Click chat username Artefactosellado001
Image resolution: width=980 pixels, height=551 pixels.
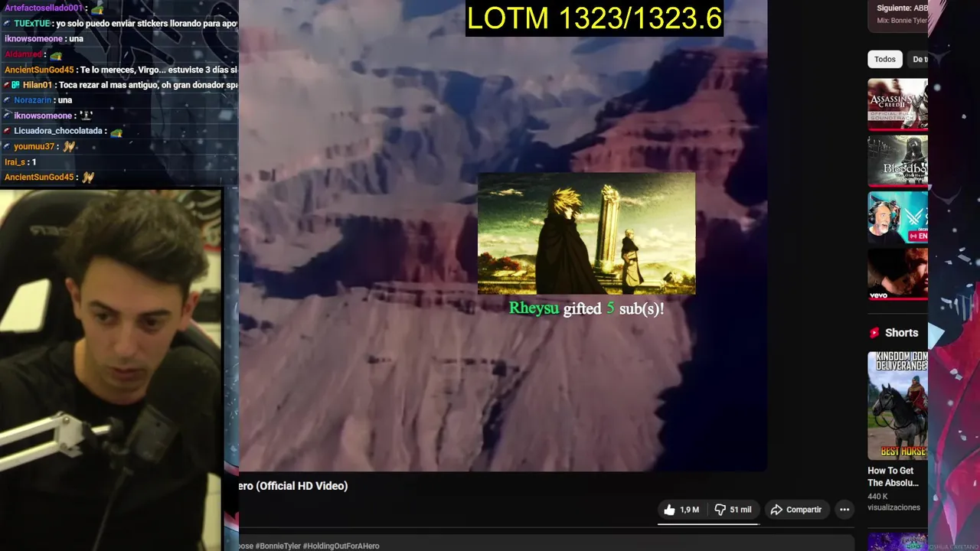[x=44, y=8]
